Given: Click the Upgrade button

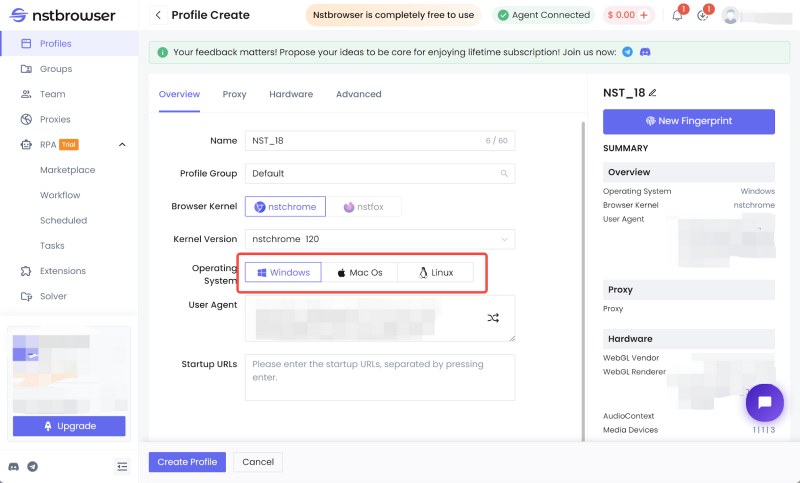Looking at the screenshot, I should point(69,426).
